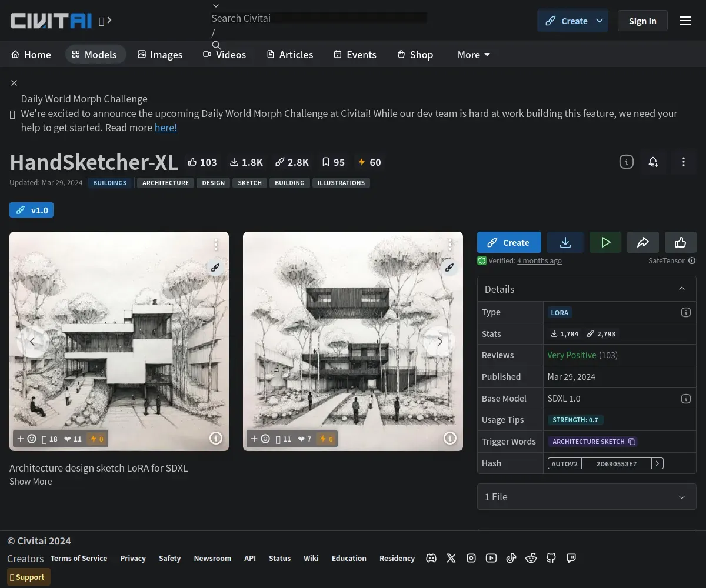The image size is (706, 588).
Task: Click the 18 reaction on the first image
Action: pos(50,439)
